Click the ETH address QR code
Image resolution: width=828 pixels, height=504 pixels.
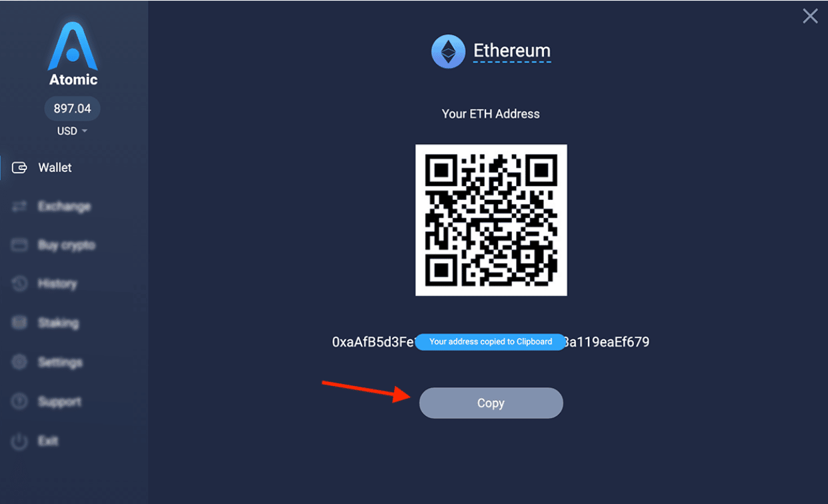(x=491, y=220)
